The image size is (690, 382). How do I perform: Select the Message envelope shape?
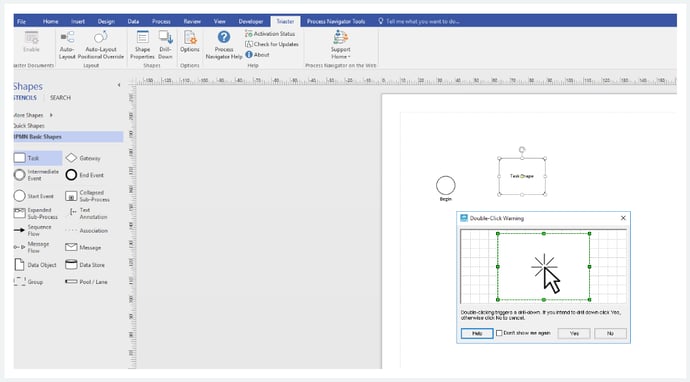coord(83,247)
